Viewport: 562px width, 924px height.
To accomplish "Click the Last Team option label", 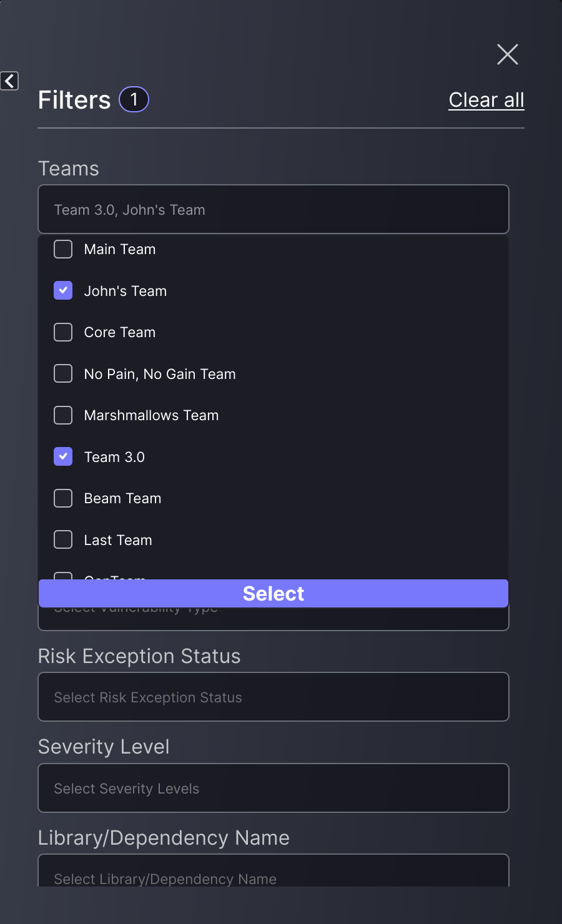I will pyautogui.click(x=118, y=541).
